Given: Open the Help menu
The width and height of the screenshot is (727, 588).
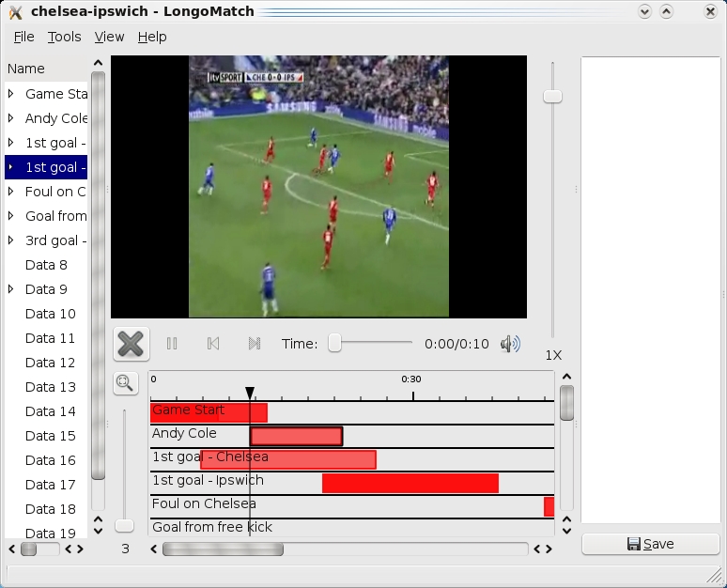Looking at the screenshot, I should coord(152,37).
